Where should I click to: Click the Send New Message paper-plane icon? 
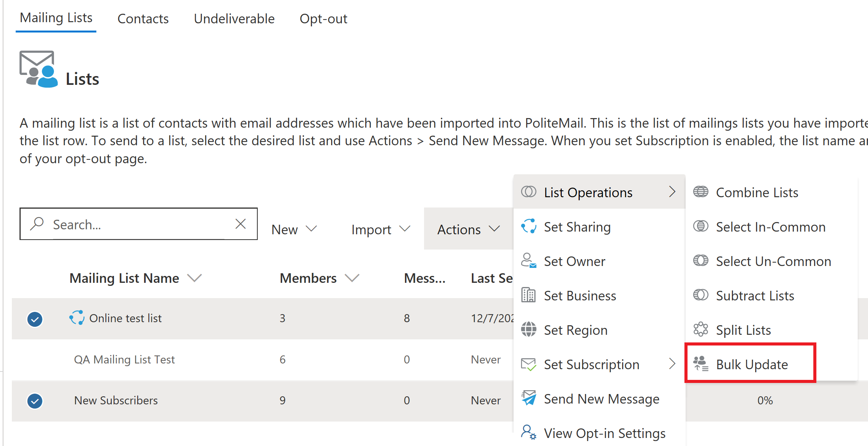click(529, 398)
